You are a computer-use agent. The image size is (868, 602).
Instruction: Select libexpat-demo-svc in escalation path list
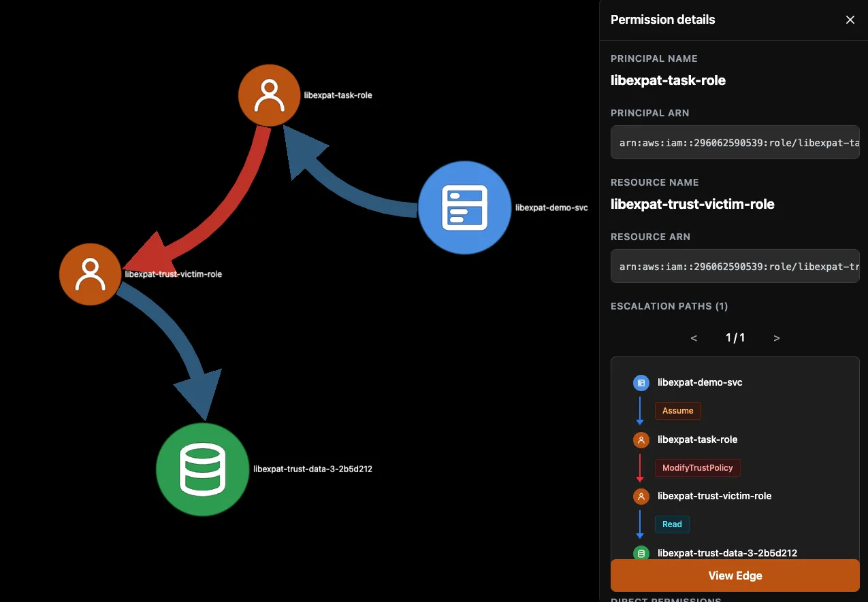(700, 382)
